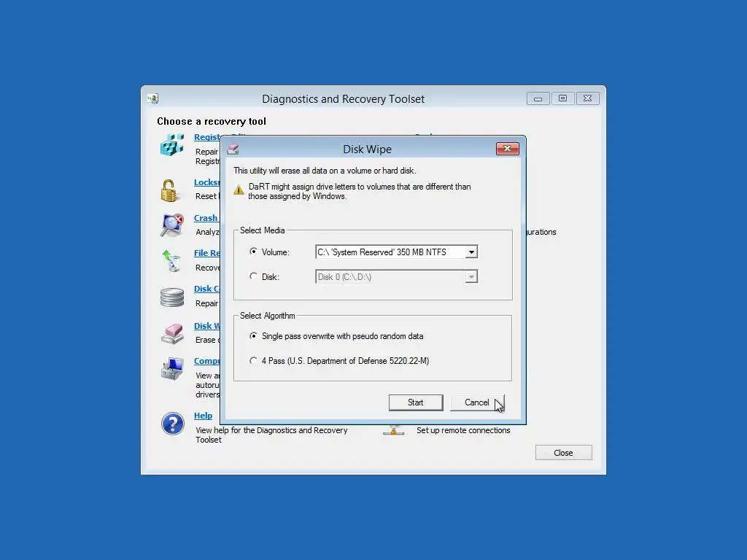This screenshot has width=747, height=560.
Task: Click the 'Select Media' group label
Action: (262, 230)
